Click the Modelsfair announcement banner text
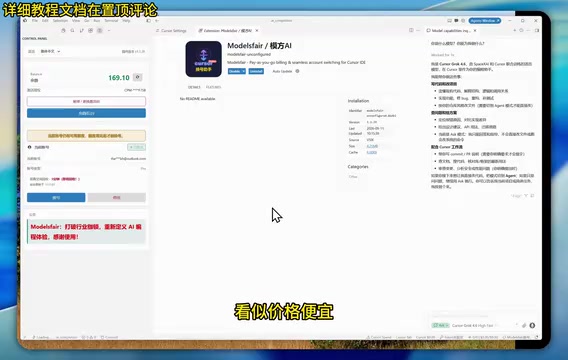Screen dimensions: 568x360 [x=86, y=232]
